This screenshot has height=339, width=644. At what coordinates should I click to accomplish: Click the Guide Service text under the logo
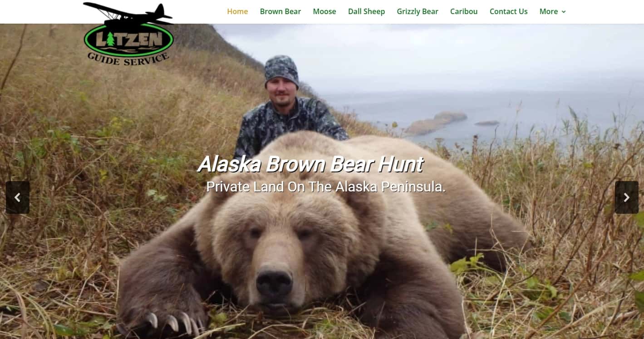128,58
